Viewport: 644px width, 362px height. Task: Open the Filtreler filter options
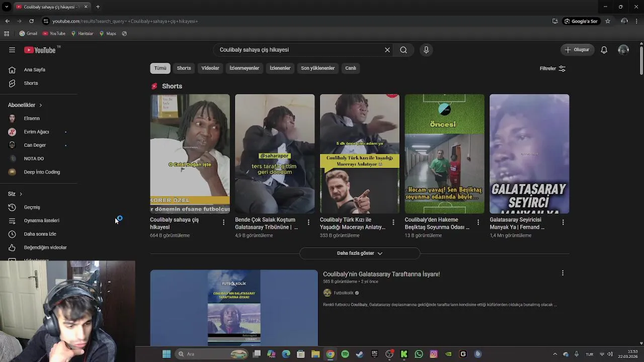[x=552, y=68]
